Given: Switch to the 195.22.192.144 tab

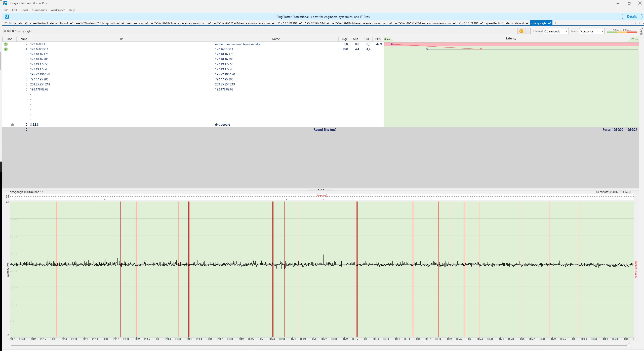Looking at the screenshot, I should [x=315, y=23].
